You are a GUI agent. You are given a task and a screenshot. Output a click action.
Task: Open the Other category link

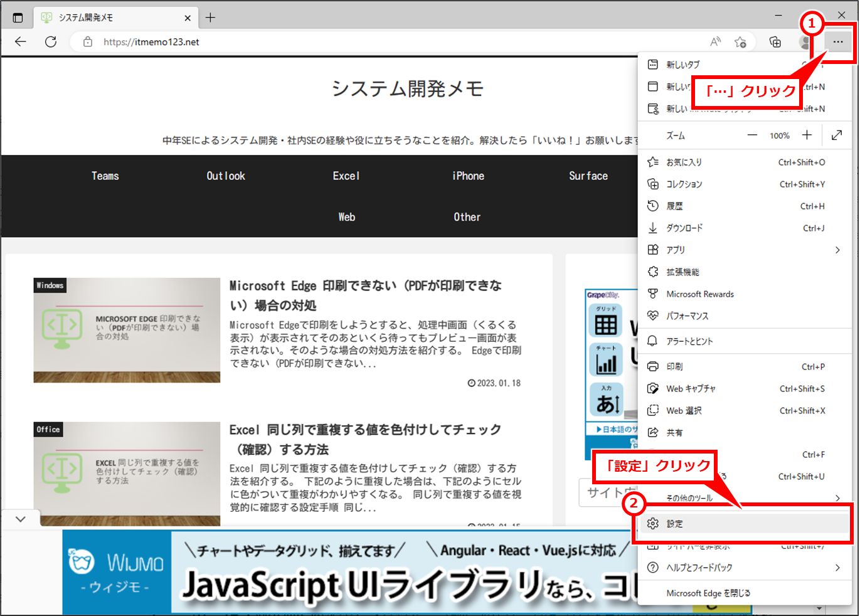(467, 217)
